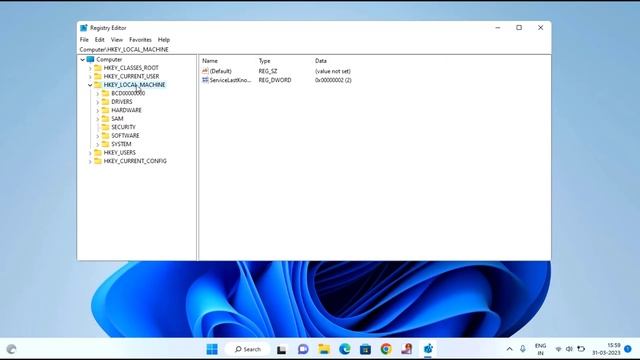640x360 pixels.
Task: Open the ENG IN language switcher
Action: coord(540,349)
